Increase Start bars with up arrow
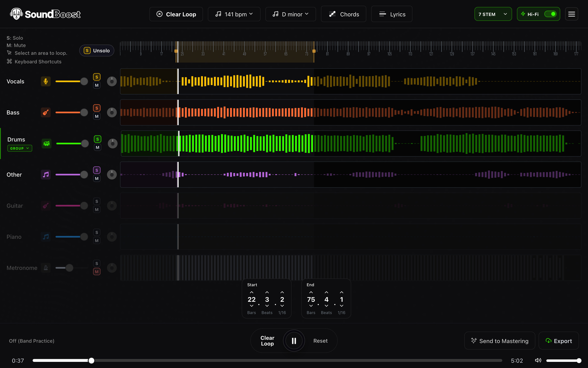The width and height of the screenshot is (588, 368). tap(252, 292)
